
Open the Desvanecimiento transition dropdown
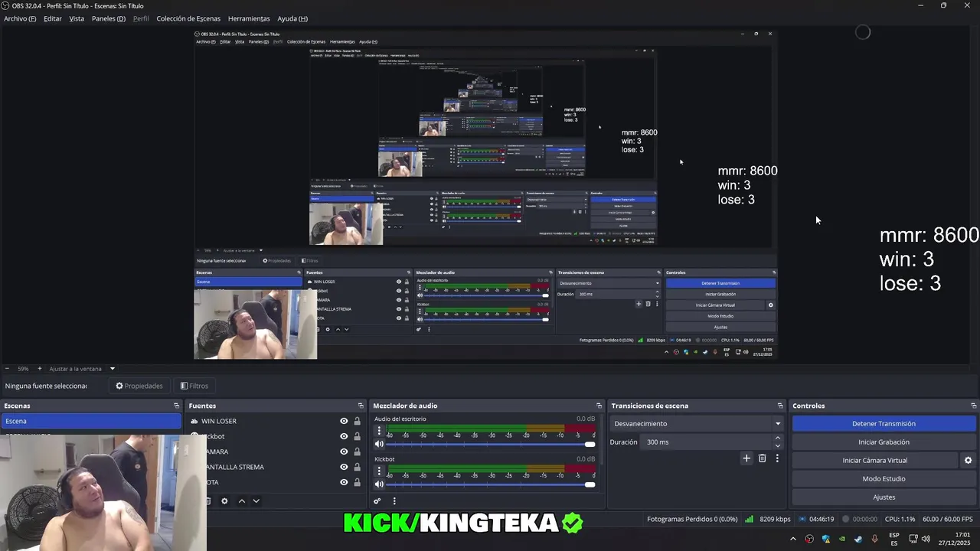(x=697, y=423)
